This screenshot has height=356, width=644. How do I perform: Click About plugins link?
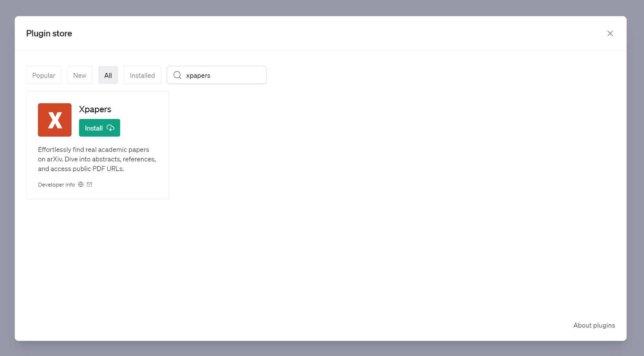click(594, 325)
